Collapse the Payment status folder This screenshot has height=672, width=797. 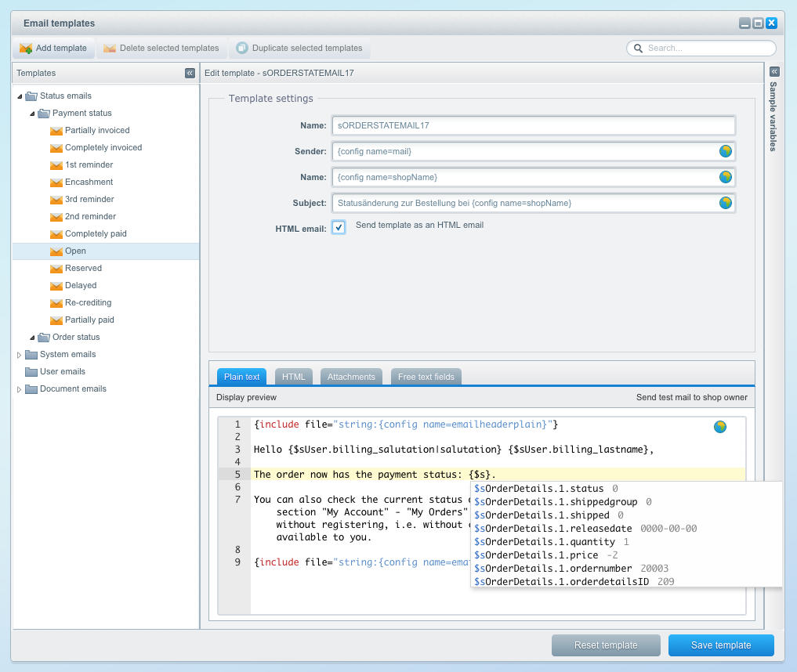click(32, 114)
